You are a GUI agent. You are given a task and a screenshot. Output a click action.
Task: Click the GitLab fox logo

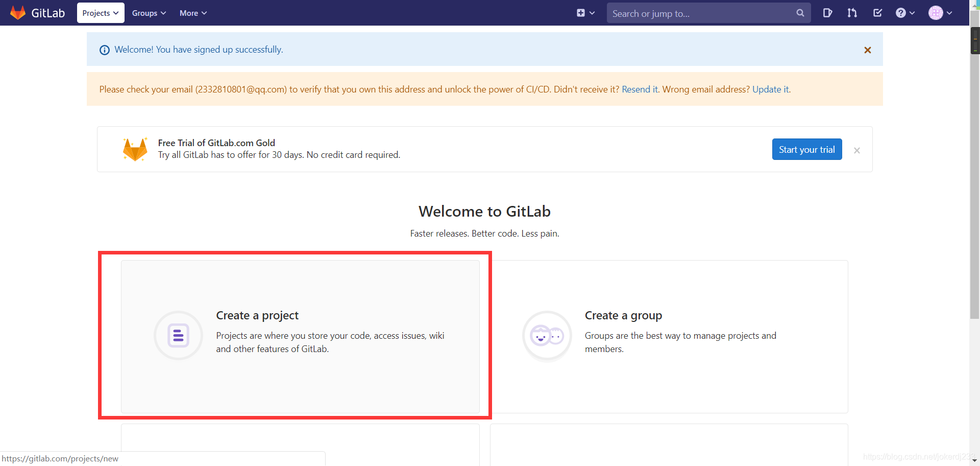pyautogui.click(x=18, y=13)
